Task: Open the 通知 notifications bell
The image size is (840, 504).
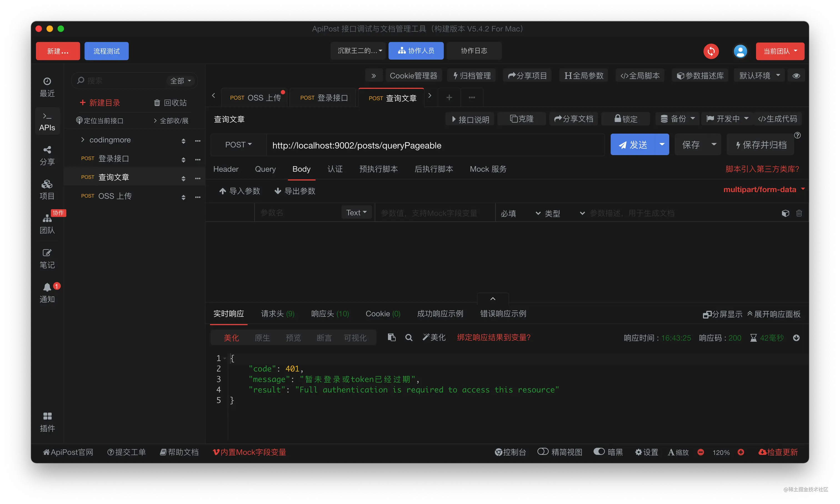Action: click(x=47, y=293)
